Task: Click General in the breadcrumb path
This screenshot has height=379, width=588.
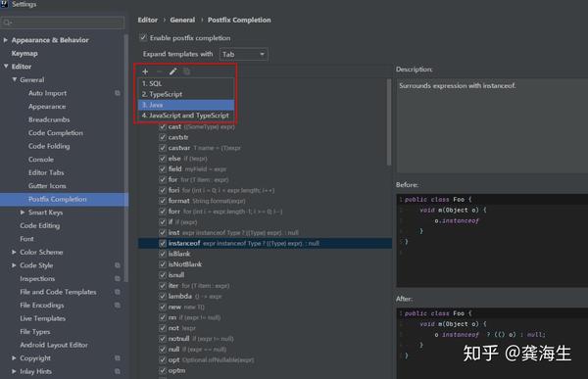Action: click(182, 20)
